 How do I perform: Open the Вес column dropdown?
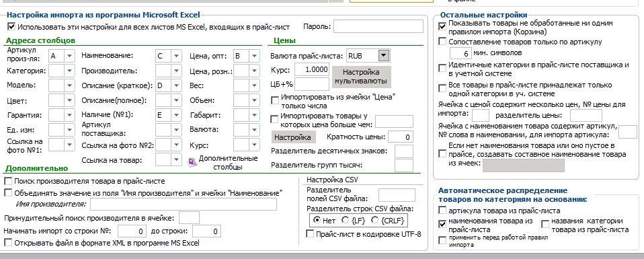(254, 85)
